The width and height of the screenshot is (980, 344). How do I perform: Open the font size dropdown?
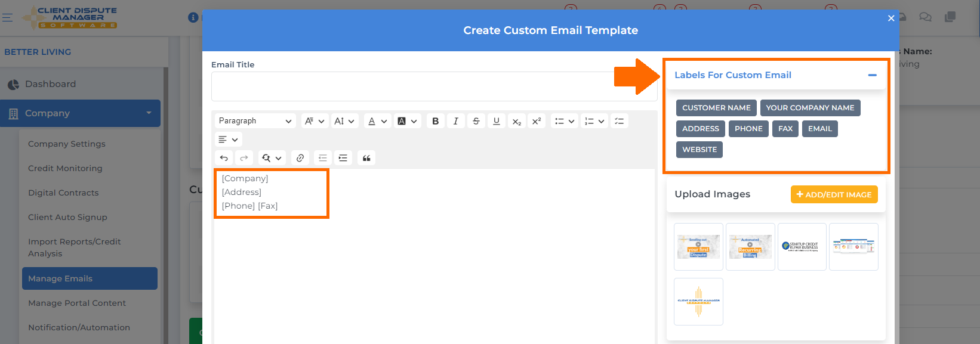point(344,121)
